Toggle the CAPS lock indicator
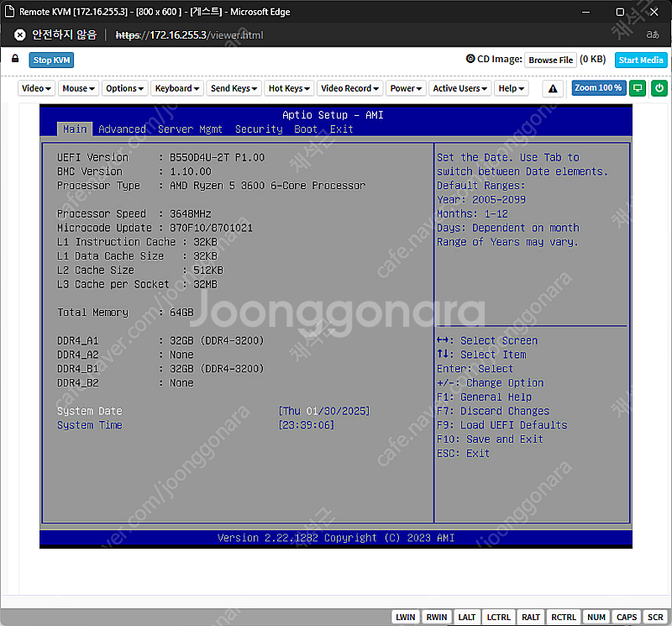 (627, 617)
